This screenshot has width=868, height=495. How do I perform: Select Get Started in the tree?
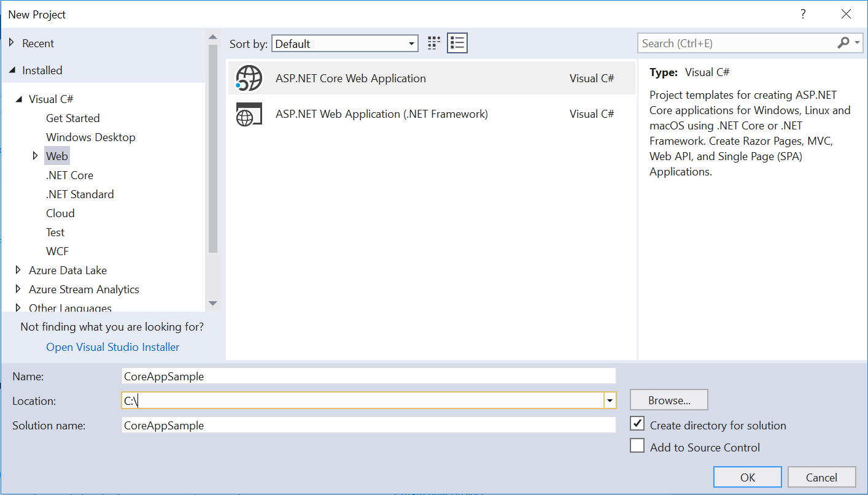(72, 118)
